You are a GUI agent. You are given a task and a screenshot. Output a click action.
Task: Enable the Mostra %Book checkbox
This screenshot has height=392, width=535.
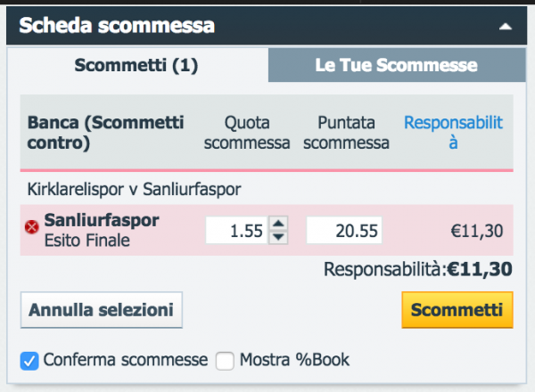[225, 361]
